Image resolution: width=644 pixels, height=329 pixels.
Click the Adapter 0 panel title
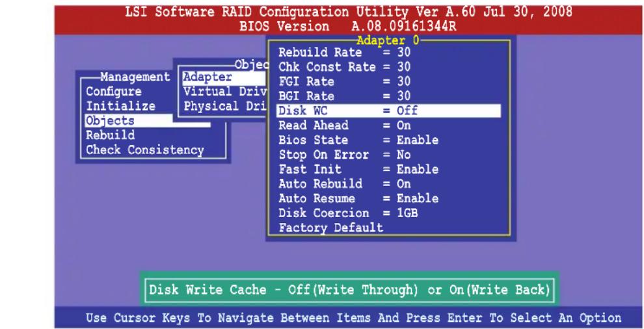pos(388,41)
